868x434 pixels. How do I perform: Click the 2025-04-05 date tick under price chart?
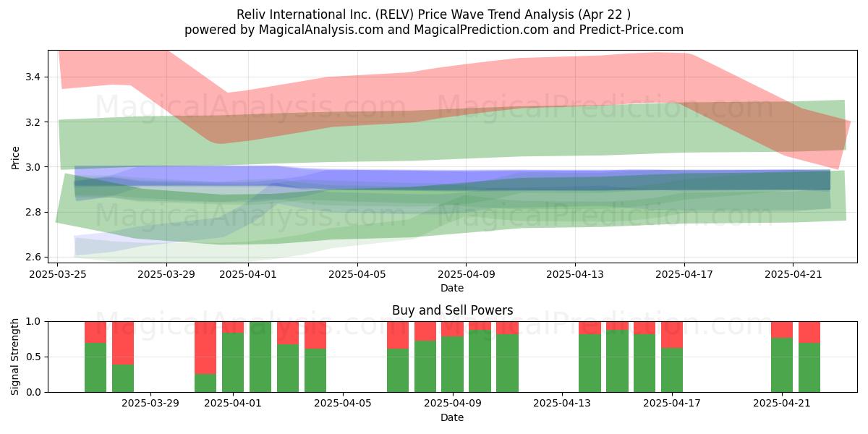(x=357, y=275)
